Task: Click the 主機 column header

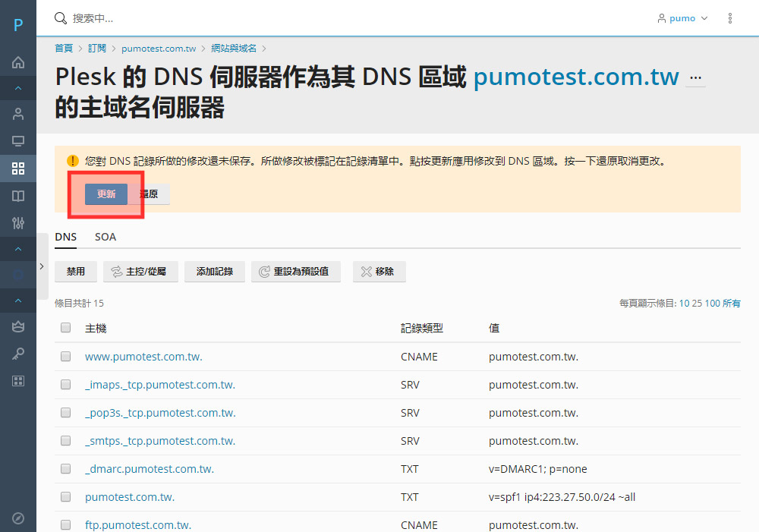Action: tap(96, 328)
